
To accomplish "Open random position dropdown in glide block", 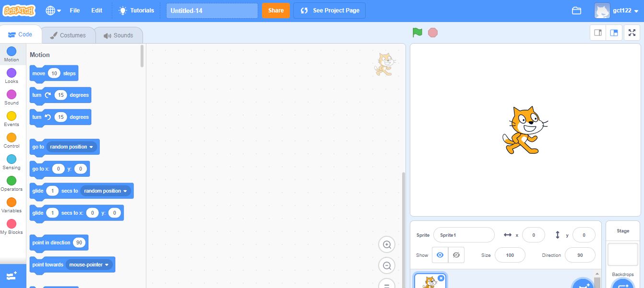I will (x=106, y=191).
